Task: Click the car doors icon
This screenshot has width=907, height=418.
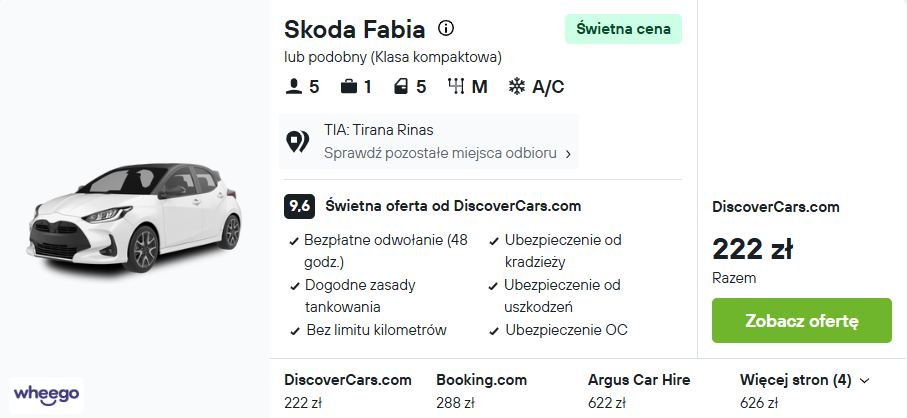Action: [x=401, y=87]
